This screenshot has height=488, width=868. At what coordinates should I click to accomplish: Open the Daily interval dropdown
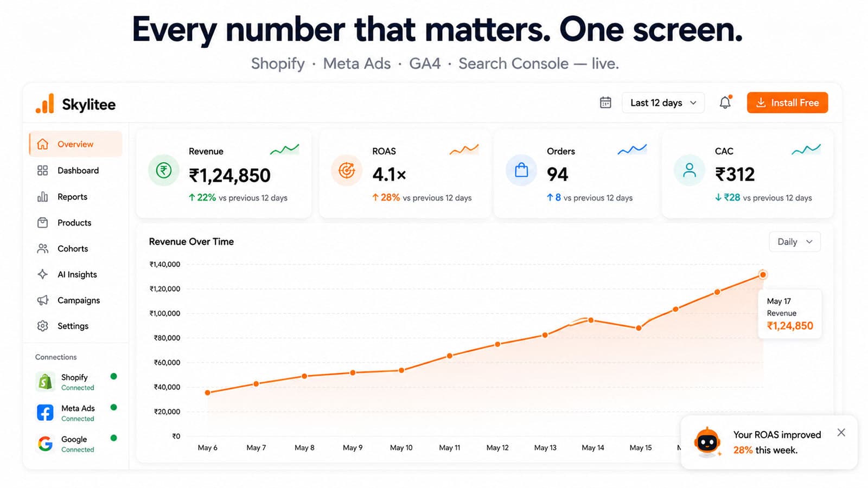pos(795,242)
